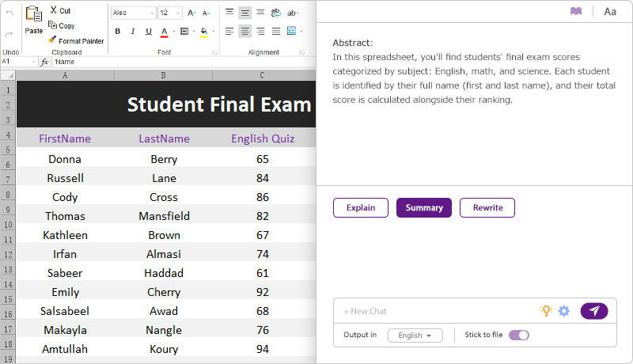Viewport: 633px width, 364px height.
Task: Click the New Chat input field
Action: 435,311
